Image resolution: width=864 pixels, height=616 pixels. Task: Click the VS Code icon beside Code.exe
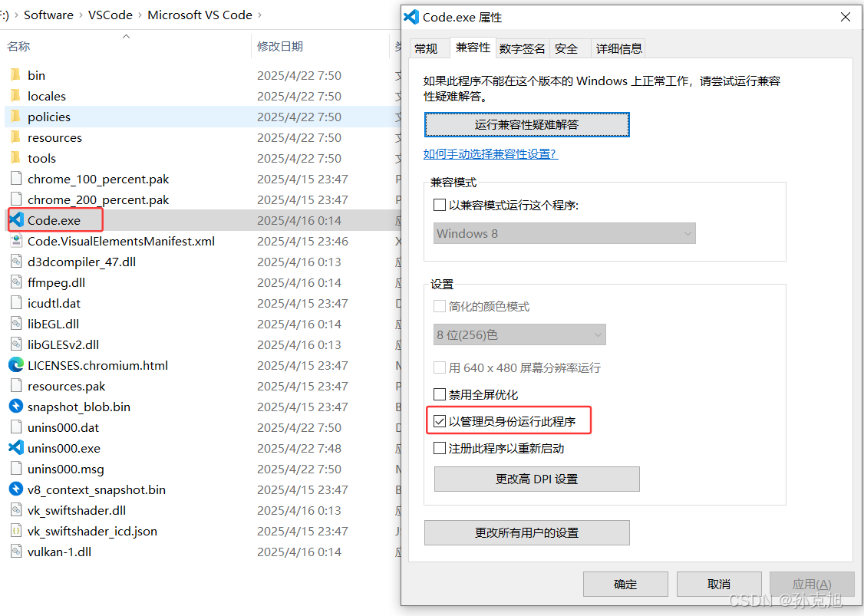click(x=17, y=220)
